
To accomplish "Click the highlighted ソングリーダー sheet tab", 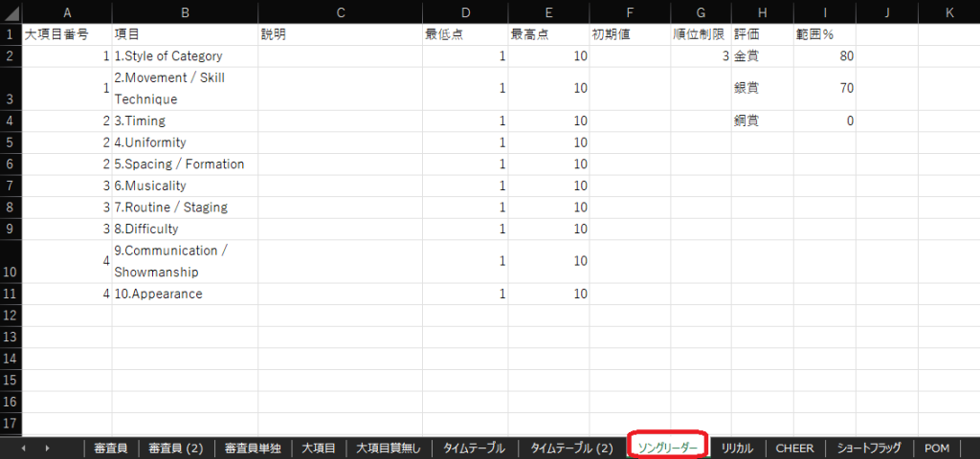I will 667,447.
